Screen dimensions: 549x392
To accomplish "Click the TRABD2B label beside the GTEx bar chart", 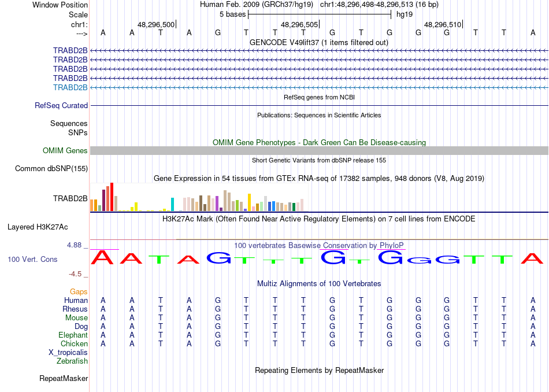I will [70, 199].
